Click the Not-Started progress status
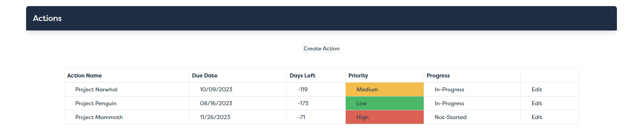Image resolution: width=644 pixels, height=135 pixels. pos(450,117)
